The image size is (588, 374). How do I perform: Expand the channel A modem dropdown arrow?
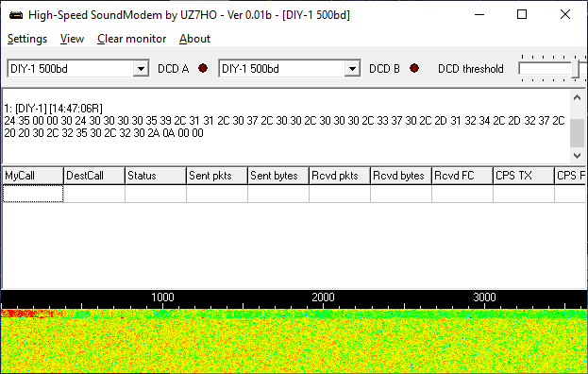tap(141, 69)
